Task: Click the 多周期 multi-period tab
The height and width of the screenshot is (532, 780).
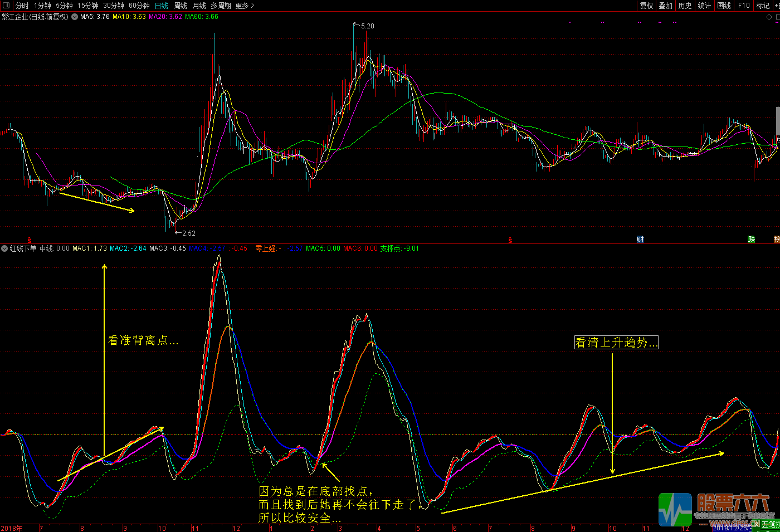Action: tap(221, 6)
